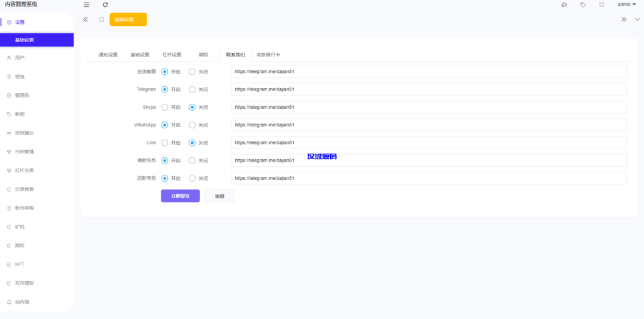
Task: Expand the tab operations chevron dropdown
Action: click(637, 20)
